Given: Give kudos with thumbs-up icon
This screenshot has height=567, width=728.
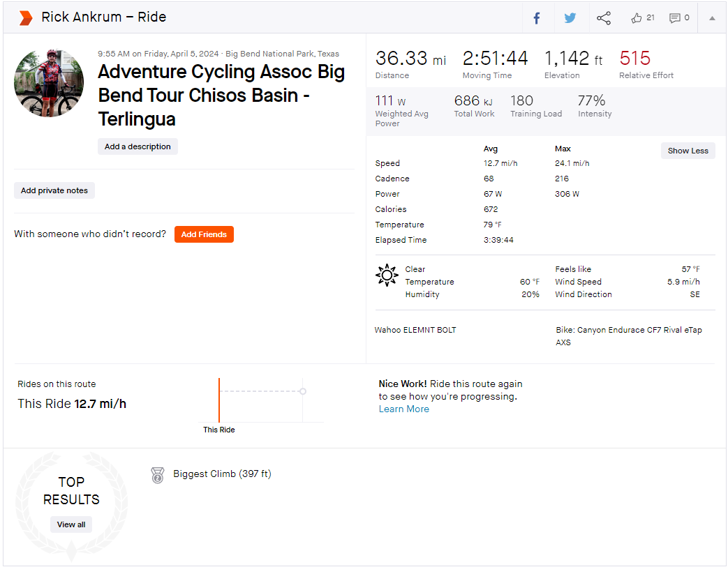Looking at the screenshot, I should coord(636,18).
